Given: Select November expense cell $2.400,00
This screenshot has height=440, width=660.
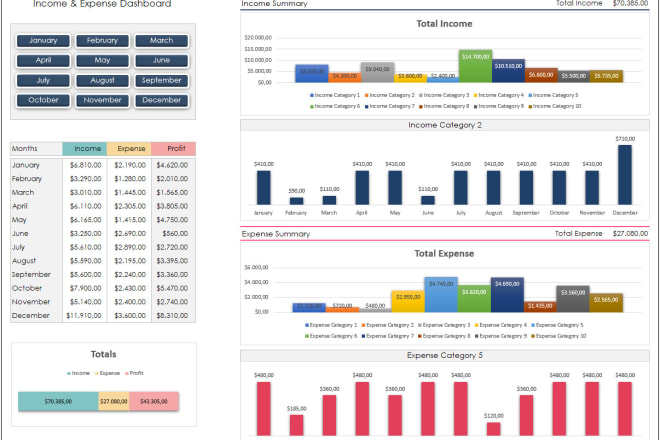Looking at the screenshot, I should point(130,302).
